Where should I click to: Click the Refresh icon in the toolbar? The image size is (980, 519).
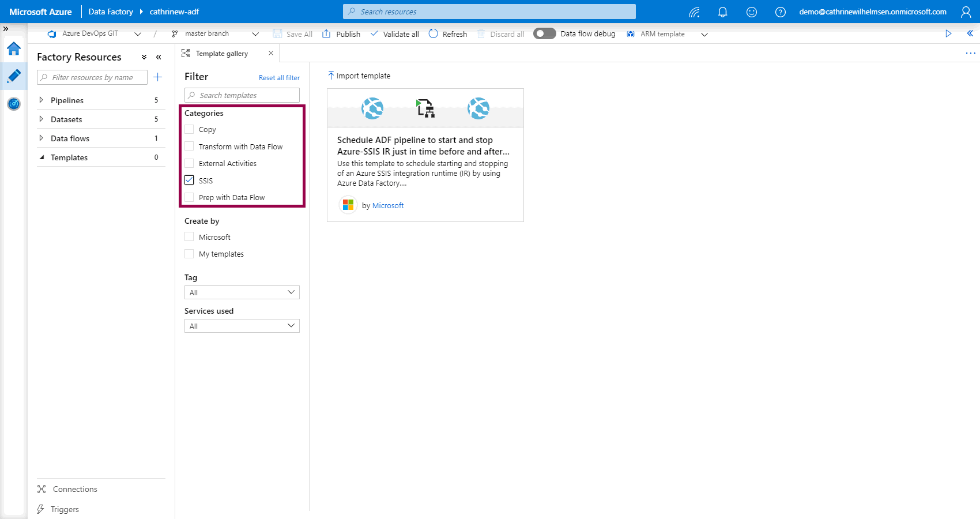[x=448, y=33]
